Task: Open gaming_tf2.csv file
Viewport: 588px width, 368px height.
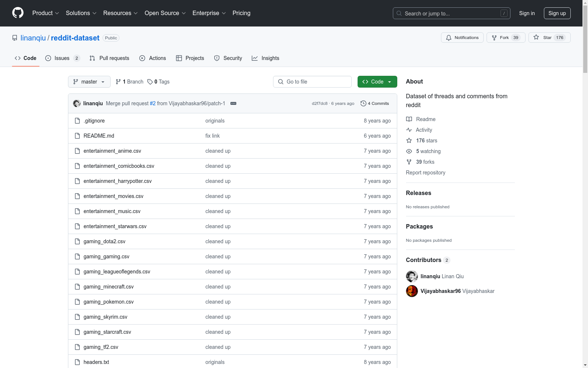Action: [101, 347]
